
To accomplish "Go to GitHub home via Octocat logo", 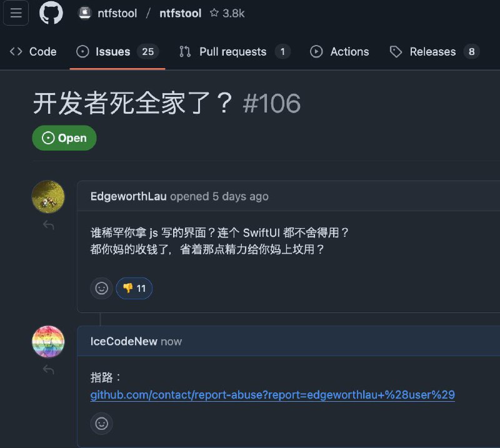I will [51, 12].
